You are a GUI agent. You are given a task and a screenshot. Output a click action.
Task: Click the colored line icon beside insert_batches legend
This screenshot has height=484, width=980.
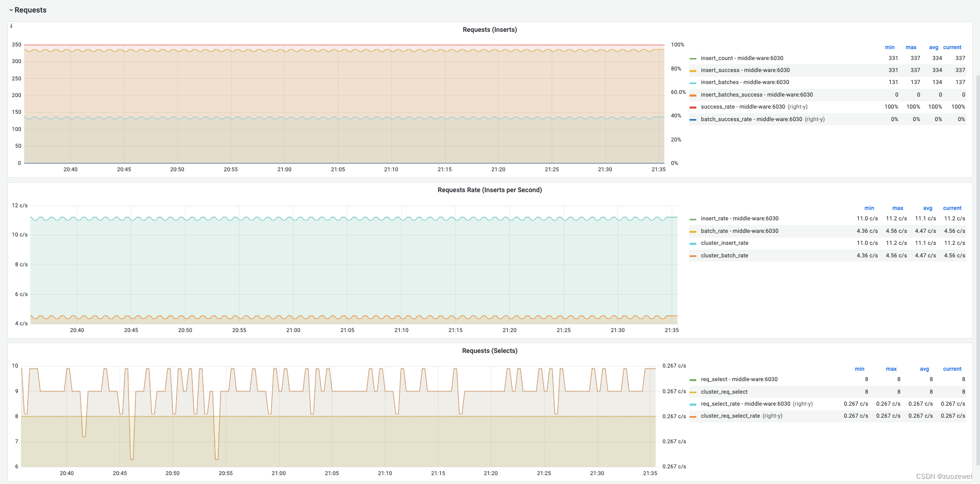pos(694,82)
